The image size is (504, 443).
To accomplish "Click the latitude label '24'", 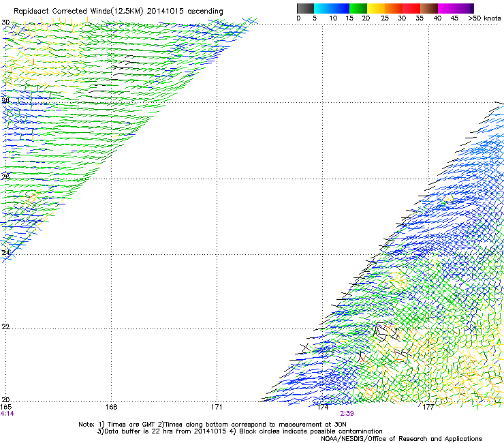I will click(5, 253).
